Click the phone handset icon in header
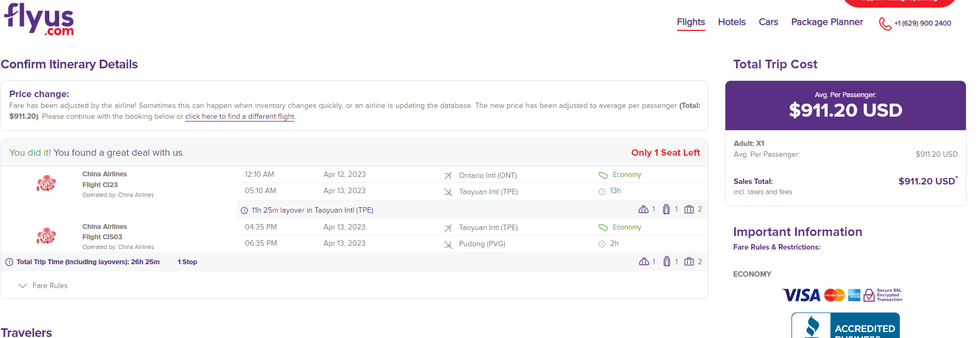The width and height of the screenshot is (980, 338). click(x=885, y=24)
